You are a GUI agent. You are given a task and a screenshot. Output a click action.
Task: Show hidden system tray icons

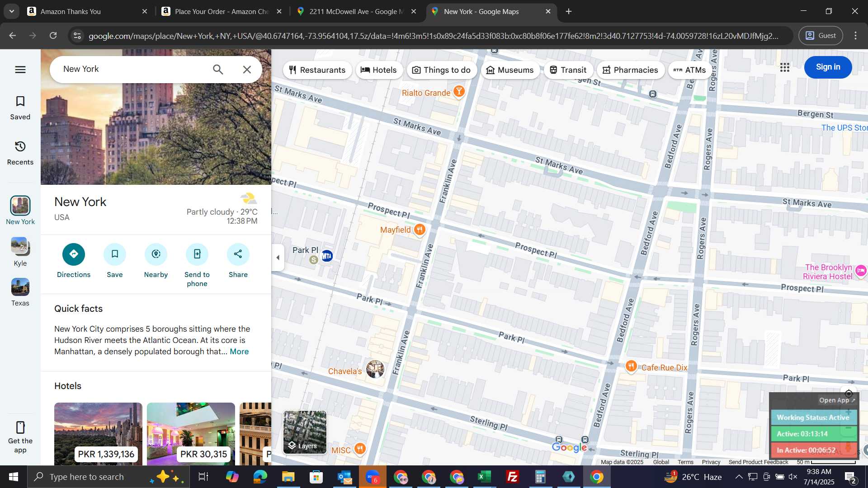pos(738,477)
